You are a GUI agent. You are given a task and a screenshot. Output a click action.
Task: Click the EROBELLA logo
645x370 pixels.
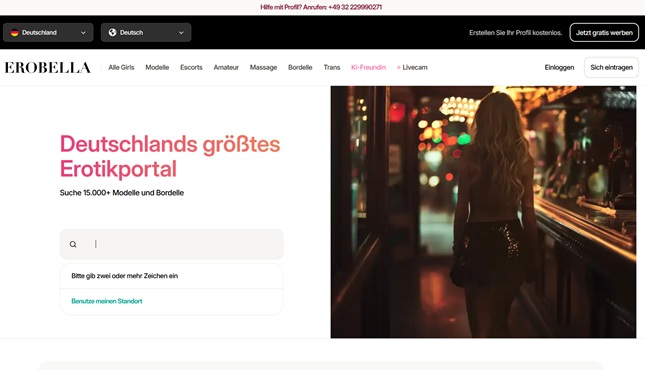pos(47,67)
